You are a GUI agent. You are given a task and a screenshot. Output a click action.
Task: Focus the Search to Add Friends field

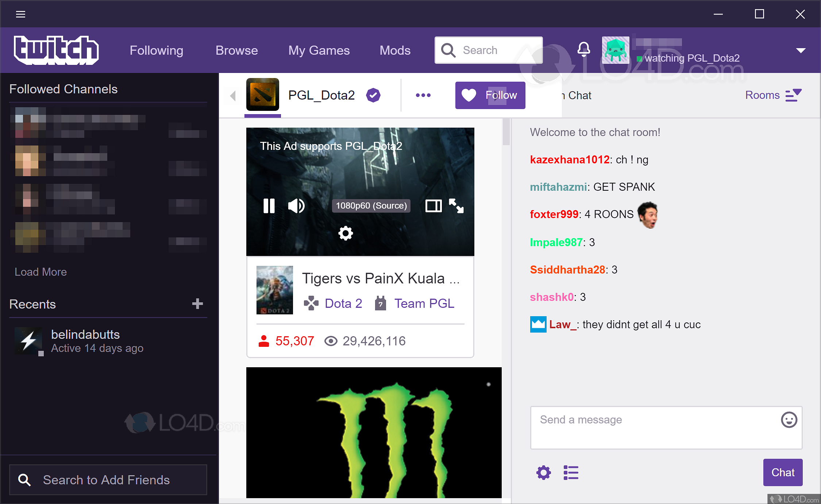(x=108, y=480)
